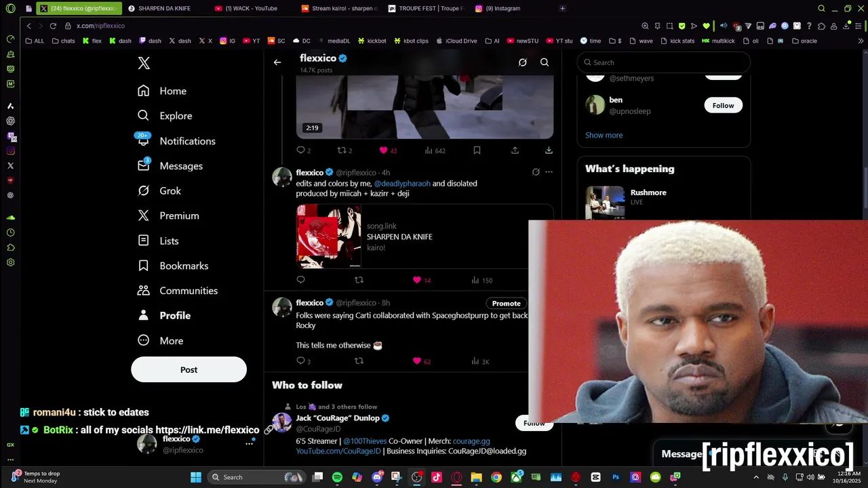
Task: Open more options on the 4h post
Action: point(549,172)
